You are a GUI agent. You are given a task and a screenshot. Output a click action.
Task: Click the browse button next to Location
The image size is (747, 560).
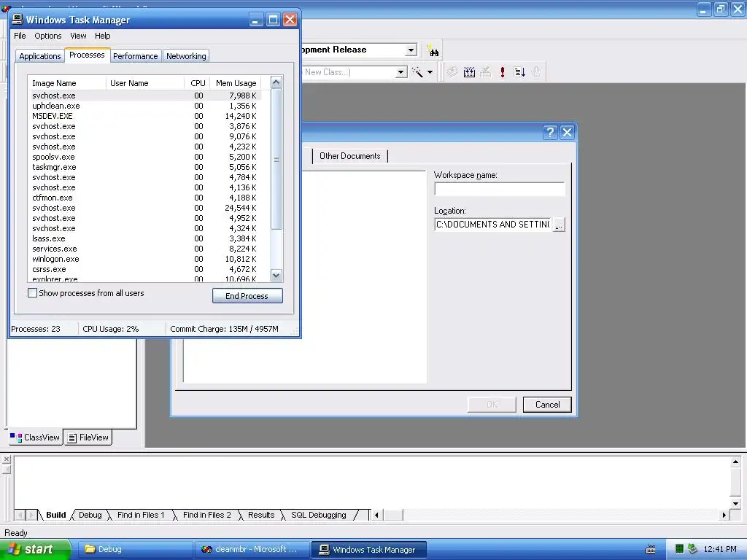(559, 225)
